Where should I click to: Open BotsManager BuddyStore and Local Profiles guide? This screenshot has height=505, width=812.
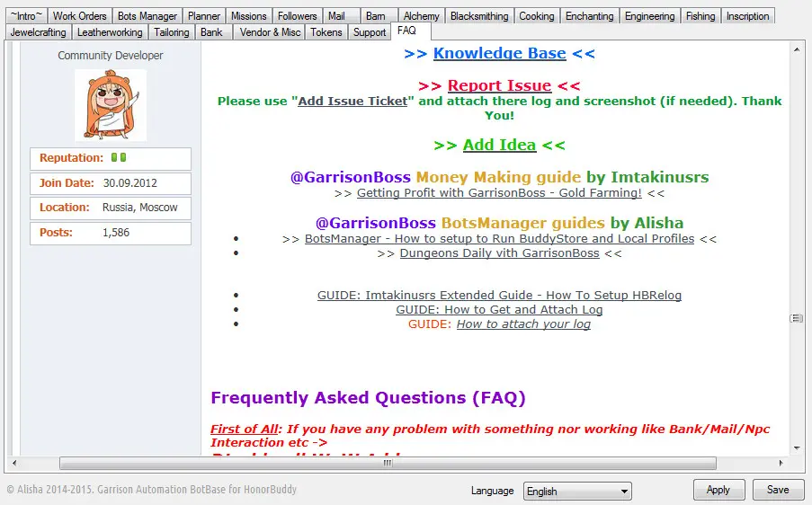[x=499, y=238]
